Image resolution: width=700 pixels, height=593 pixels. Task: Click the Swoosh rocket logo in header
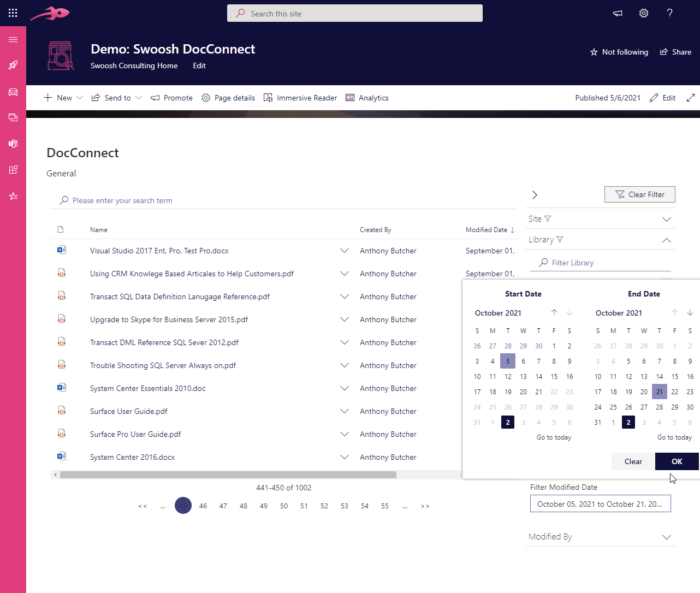pos(50,13)
